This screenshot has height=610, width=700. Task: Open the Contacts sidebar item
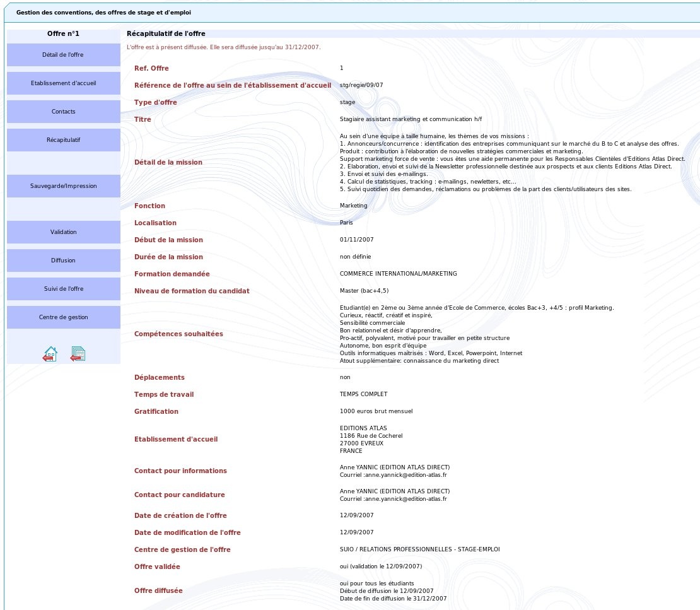click(x=63, y=112)
